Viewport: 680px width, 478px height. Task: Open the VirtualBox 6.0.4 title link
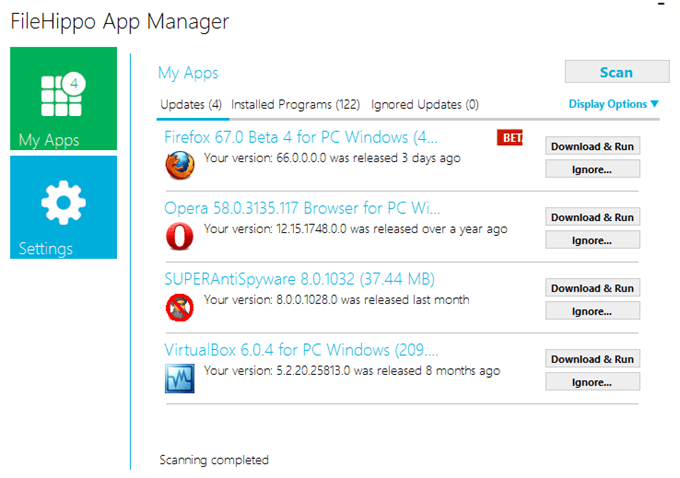pos(300,350)
